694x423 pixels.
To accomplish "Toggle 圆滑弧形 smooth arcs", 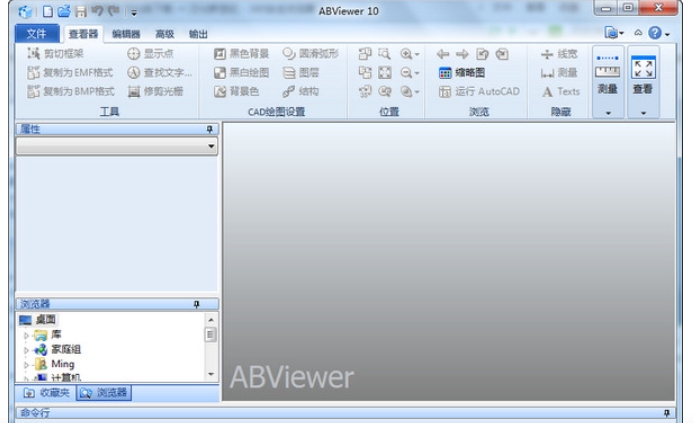I will point(311,54).
